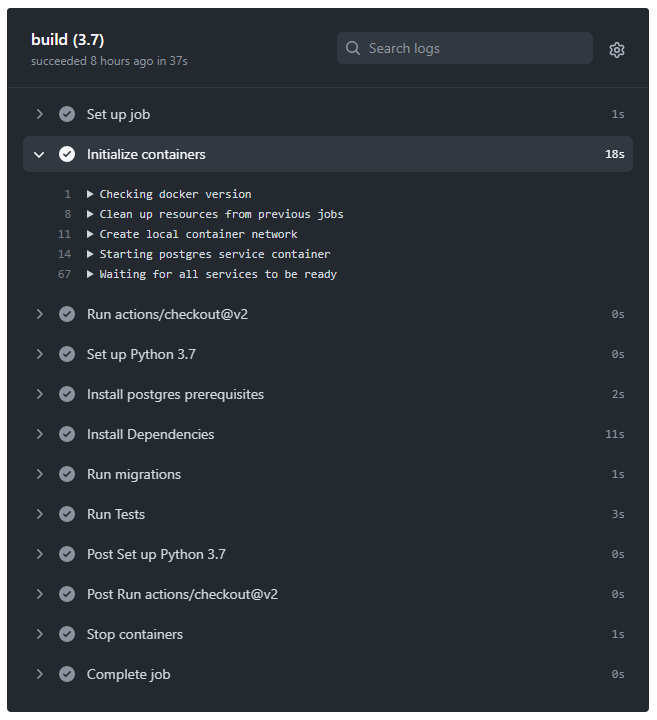Click the success checkmark beside Set up job
657x720 pixels.
(x=67, y=114)
